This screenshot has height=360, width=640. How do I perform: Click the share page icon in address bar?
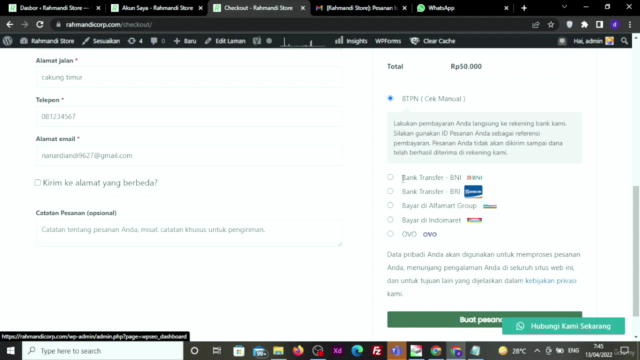pos(536,24)
